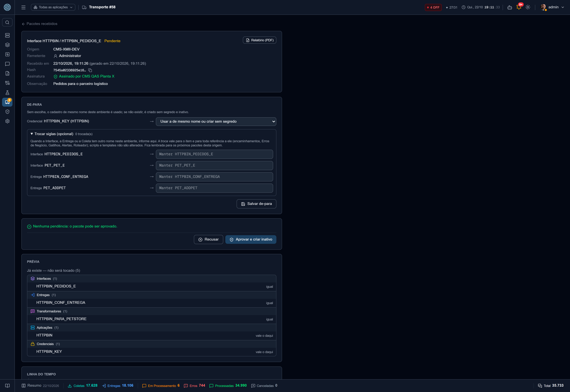Image resolution: width=570 pixels, height=392 pixels.
Task: Open the reports document icon in sidebar
Action: coord(7,73)
